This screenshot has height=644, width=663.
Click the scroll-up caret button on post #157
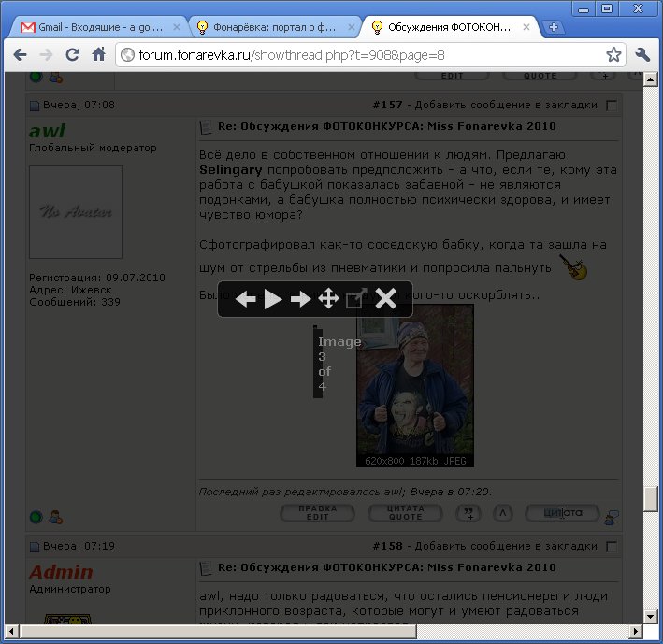point(503,512)
